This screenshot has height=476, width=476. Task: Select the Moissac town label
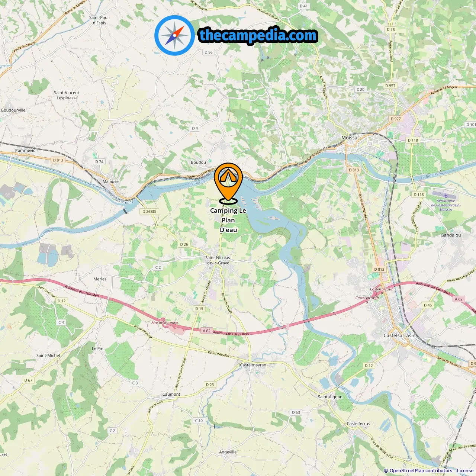click(x=350, y=138)
